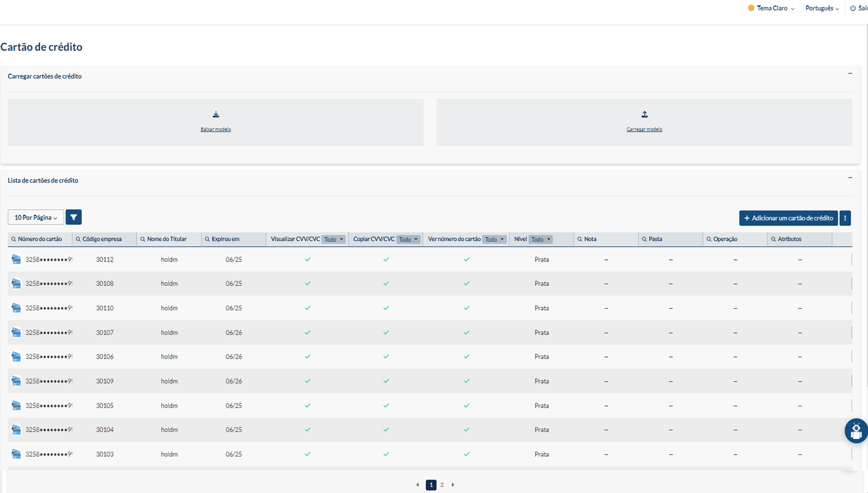The height and width of the screenshot is (493, 868).
Task: Click Adicionar um cartão de crédito button
Action: (x=788, y=218)
